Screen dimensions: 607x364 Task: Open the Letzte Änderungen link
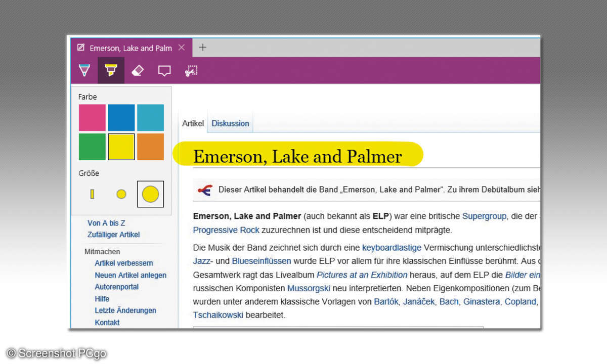(125, 310)
